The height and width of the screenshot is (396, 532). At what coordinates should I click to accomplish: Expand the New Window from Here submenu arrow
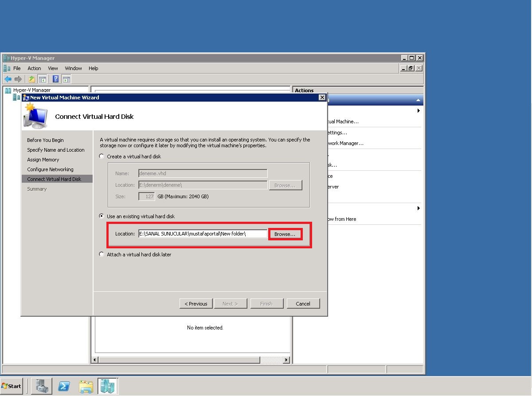[x=419, y=208]
